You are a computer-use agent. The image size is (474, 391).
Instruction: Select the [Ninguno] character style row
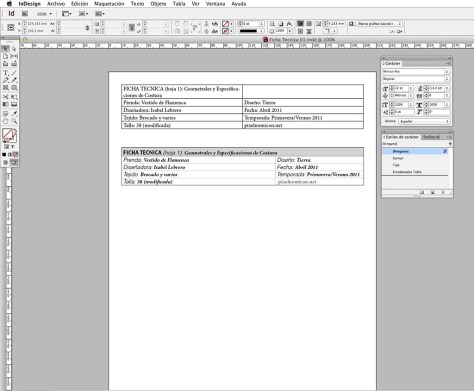415,151
